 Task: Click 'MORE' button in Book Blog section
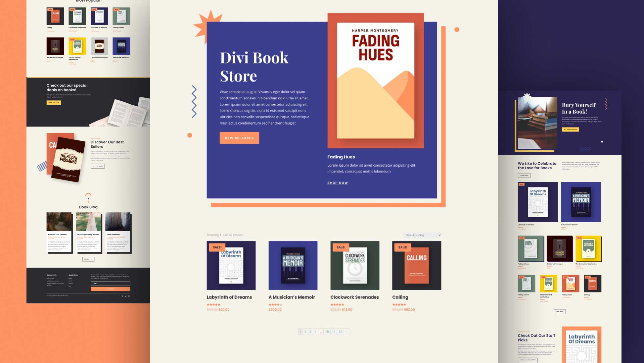pyautogui.click(x=88, y=259)
